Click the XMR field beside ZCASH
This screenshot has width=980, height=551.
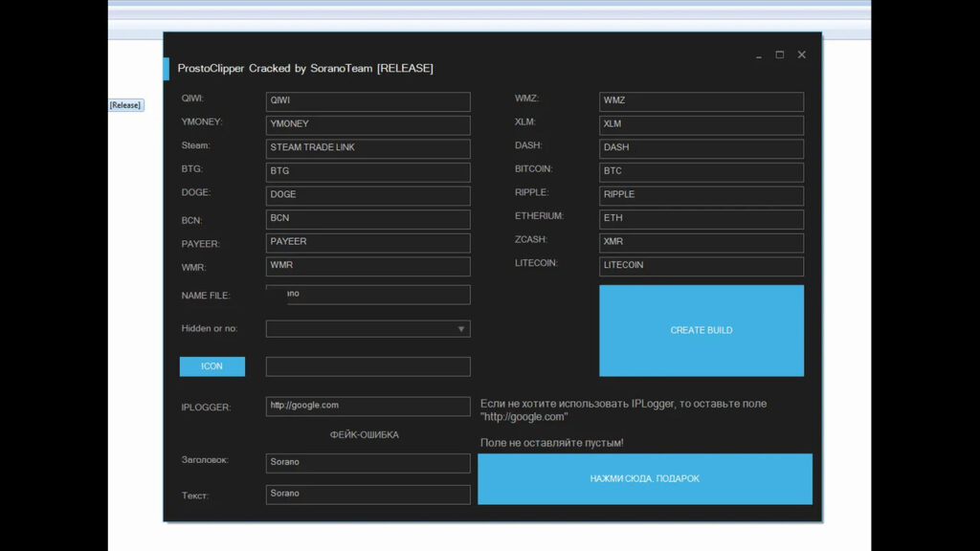click(x=702, y=242)
